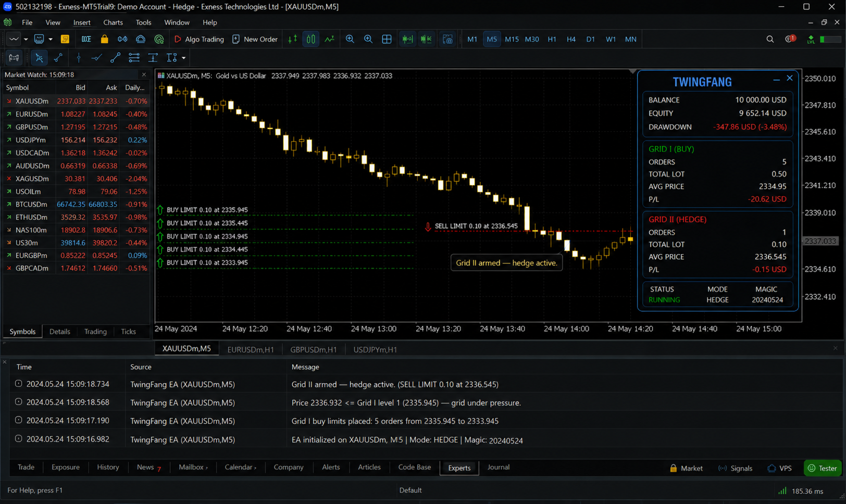Open the Signals radio-wave icon
The image size is (846, 504).
(x=122, y=39)
